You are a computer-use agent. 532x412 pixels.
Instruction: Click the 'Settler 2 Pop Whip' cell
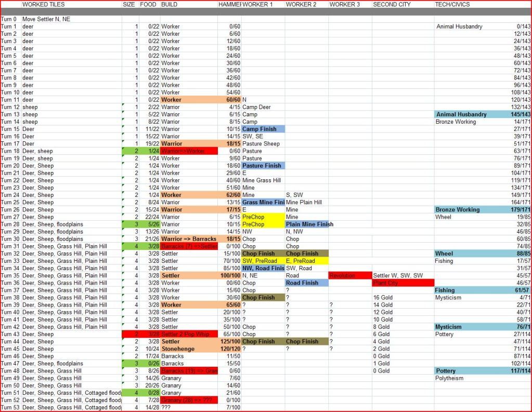188,334
